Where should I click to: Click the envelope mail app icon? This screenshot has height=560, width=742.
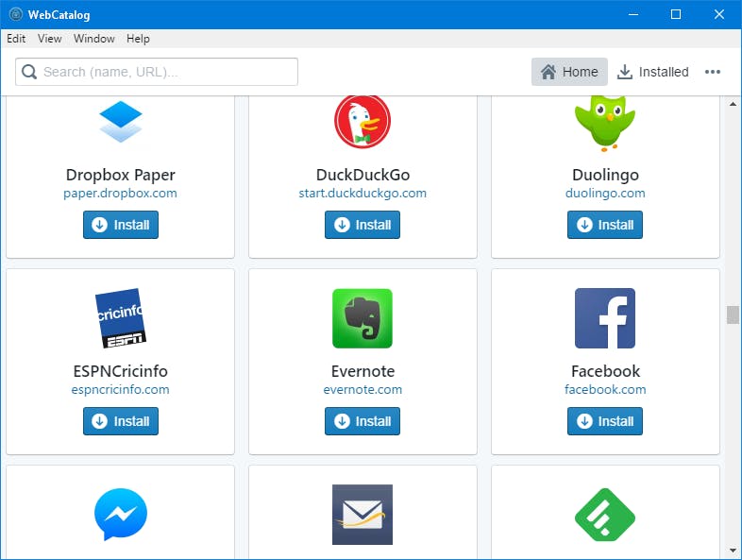tap(363, 515)
